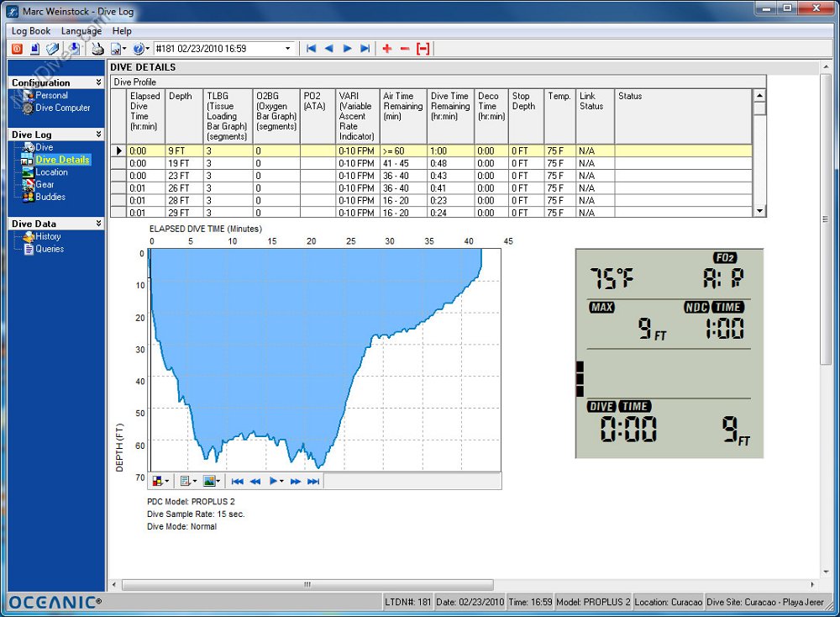Click the blue document icon in the top toolbar
840x617 pixels.
(34, 49)
